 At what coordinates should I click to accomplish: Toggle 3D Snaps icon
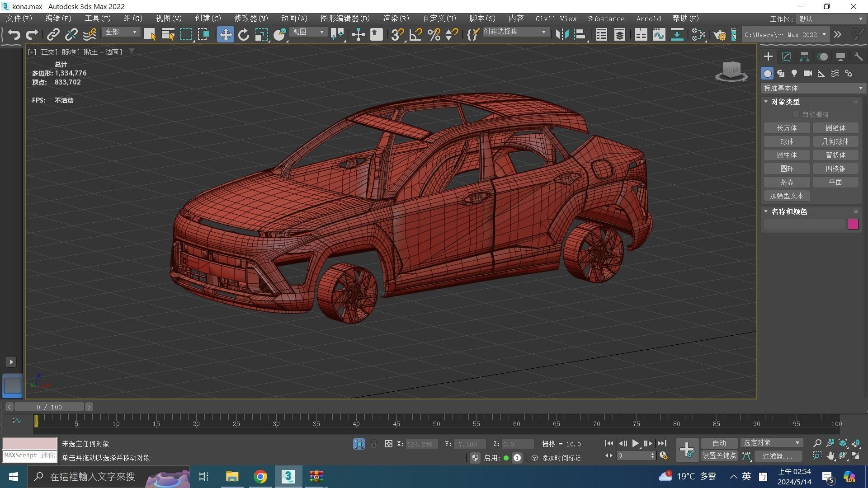pyautogui.click(x=397, y=34)
